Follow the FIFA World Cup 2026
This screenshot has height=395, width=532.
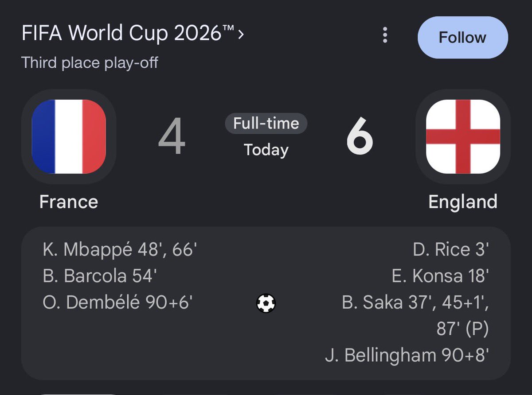[463, 38]
